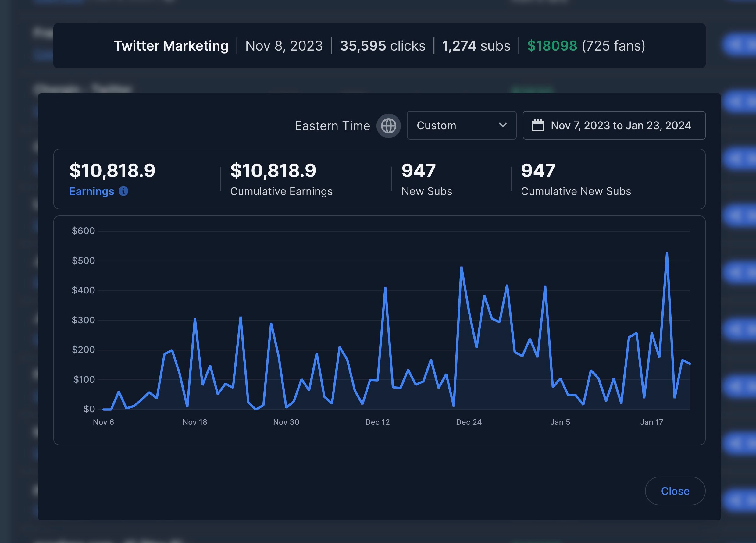
Task: Click the $600 y-axis label
Action: (83, 231)
